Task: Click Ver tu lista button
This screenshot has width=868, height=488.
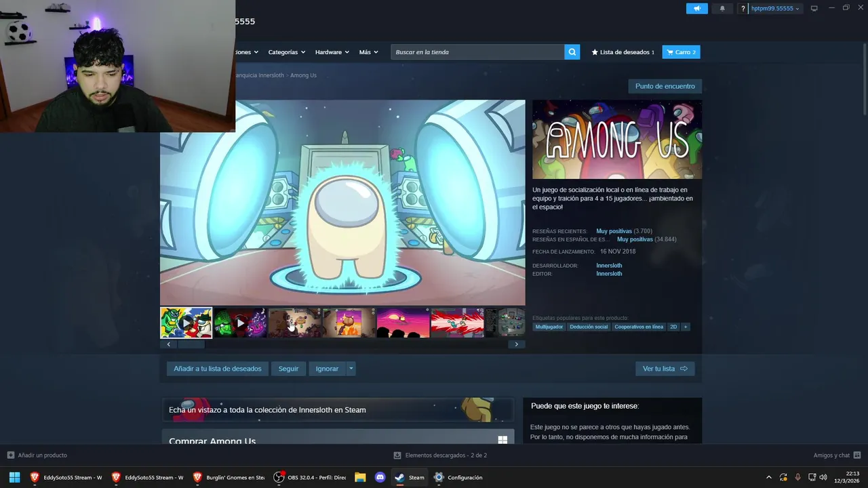Action: tap(665, 369)
